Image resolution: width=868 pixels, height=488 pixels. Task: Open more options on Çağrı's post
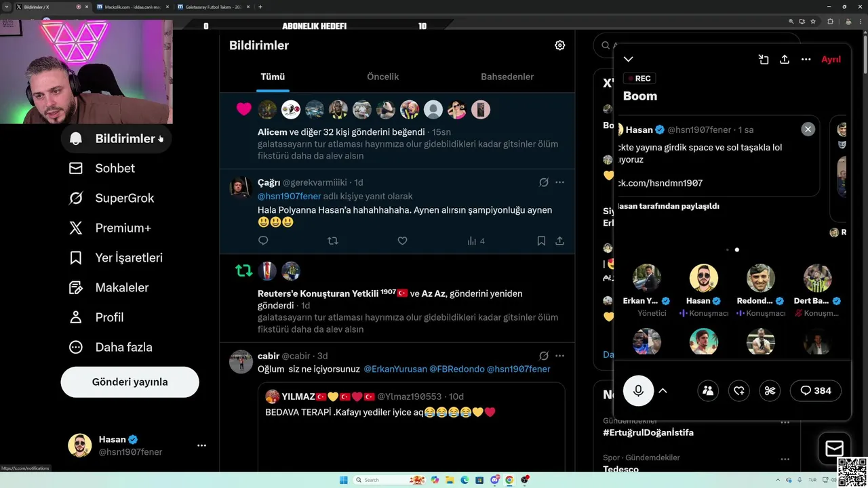pos(559,182)
